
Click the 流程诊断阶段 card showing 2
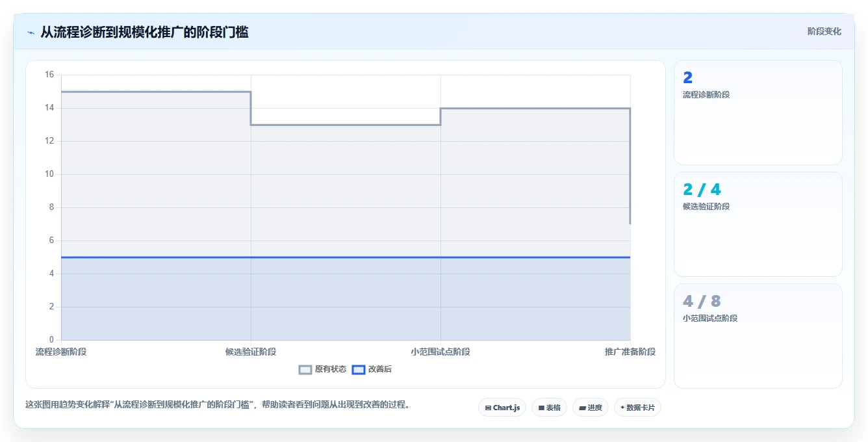[758, 112]
